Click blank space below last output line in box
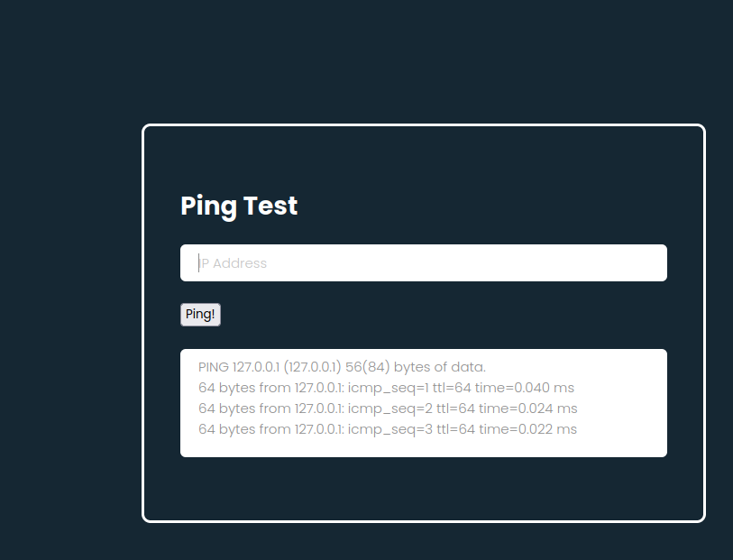733x560 pixels. point(424,447)
